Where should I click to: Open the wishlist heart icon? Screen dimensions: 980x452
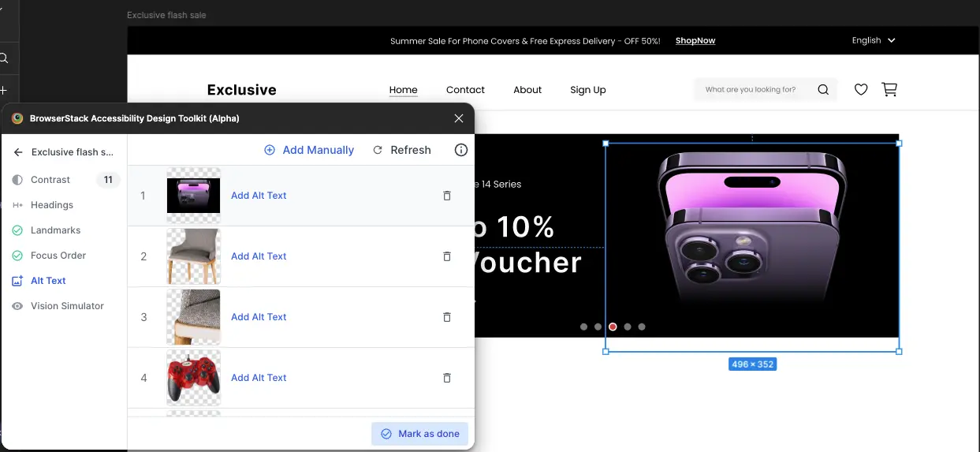[861, 90]
